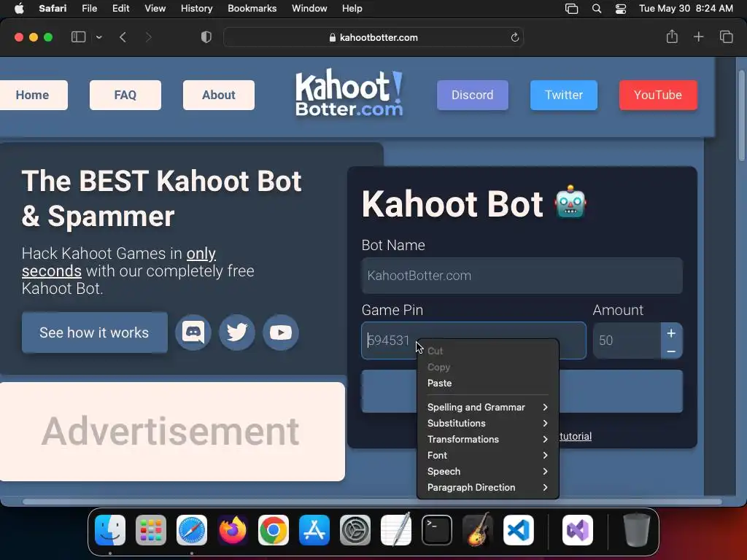Click the horizontal page scrollbar

pos(371,502)
